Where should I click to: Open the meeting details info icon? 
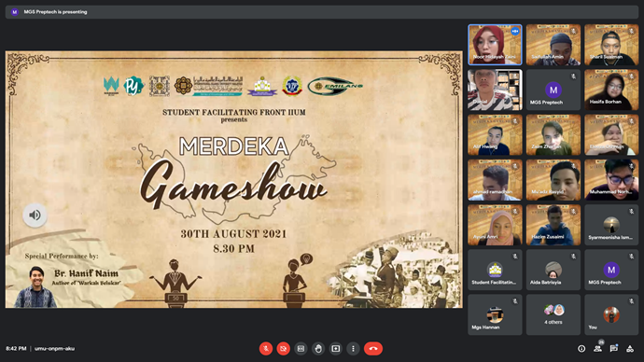click(x=581, y=348)
